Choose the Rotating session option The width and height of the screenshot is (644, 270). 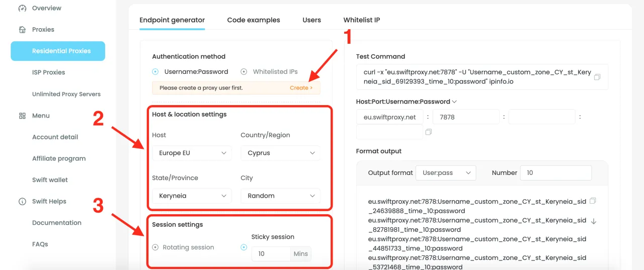click(x=155, y=247)
